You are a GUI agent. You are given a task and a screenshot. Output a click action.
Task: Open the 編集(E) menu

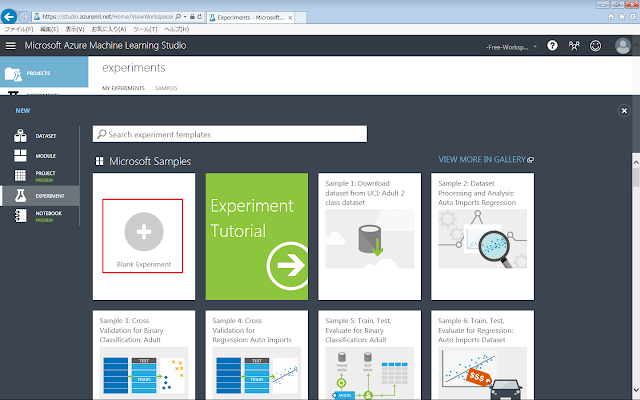point(49,29)
